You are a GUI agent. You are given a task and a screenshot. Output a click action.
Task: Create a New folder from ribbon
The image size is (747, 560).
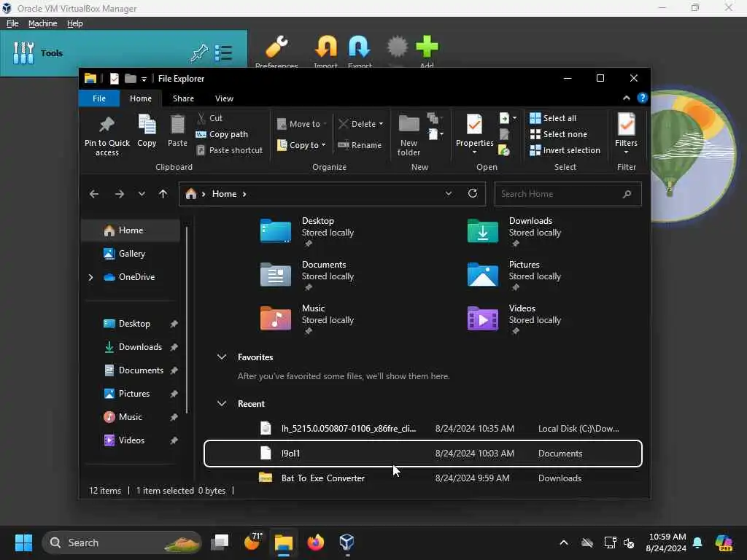409,136
